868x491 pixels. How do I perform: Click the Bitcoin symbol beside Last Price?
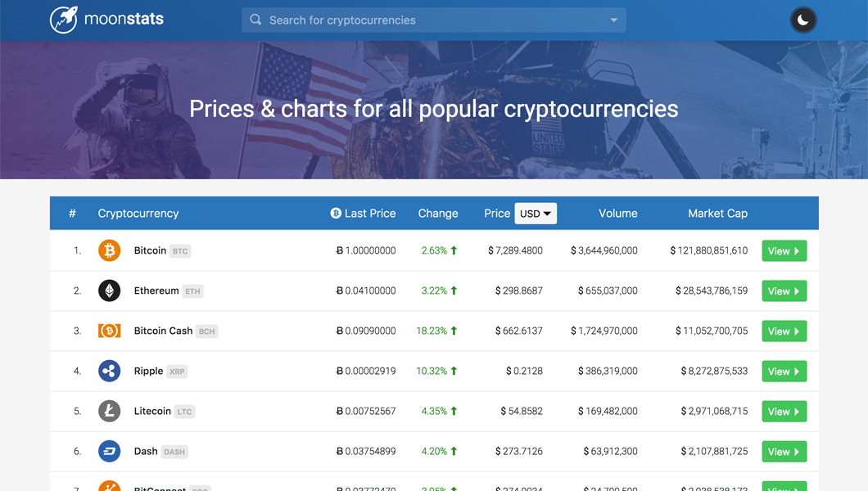[x=336, y=214]
